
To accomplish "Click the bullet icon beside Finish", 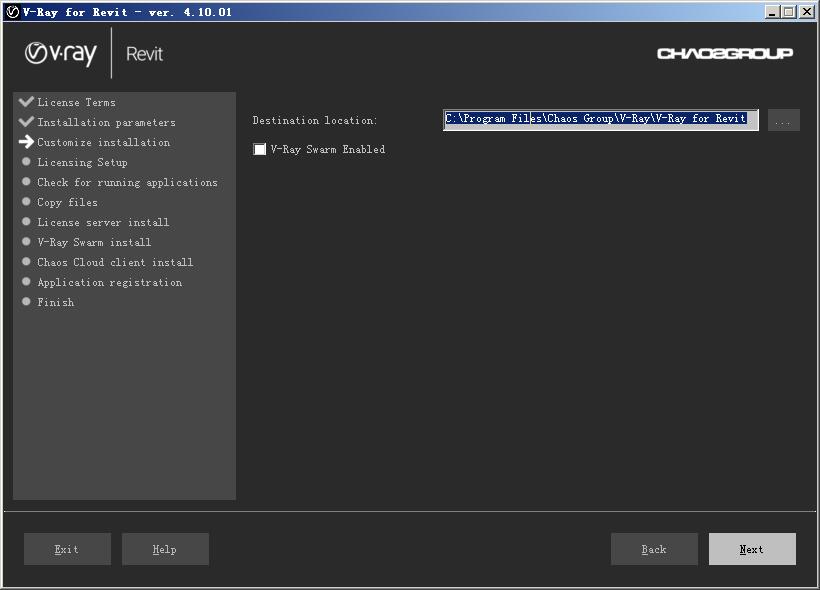I will [26, 301].
